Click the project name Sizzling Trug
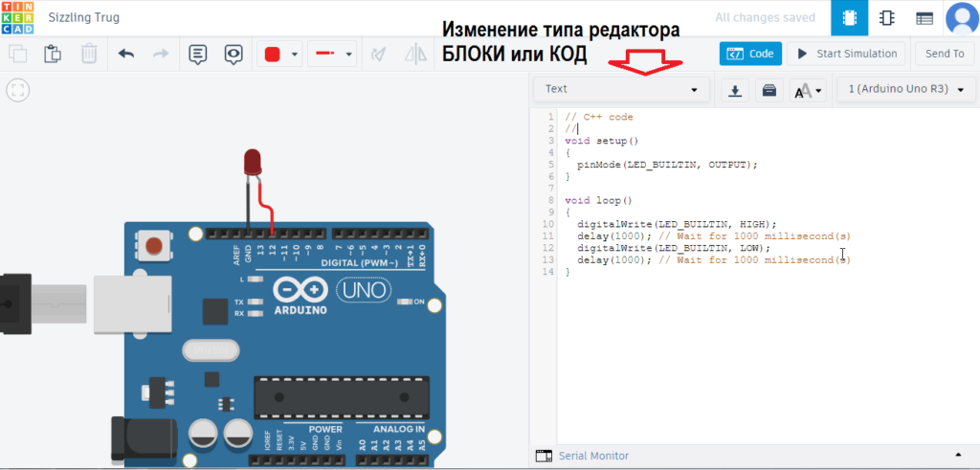The height and width of the screenshot is (470, 980). [x=84, y=17]
